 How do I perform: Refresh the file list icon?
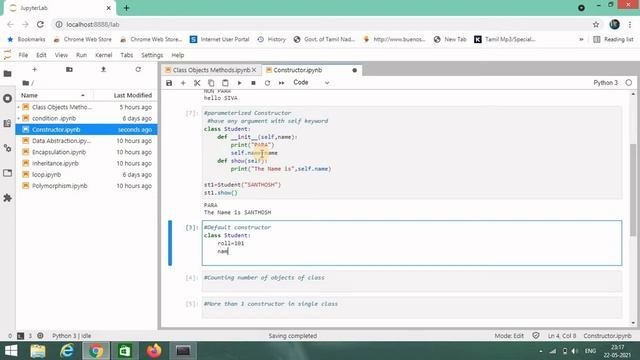138,69
